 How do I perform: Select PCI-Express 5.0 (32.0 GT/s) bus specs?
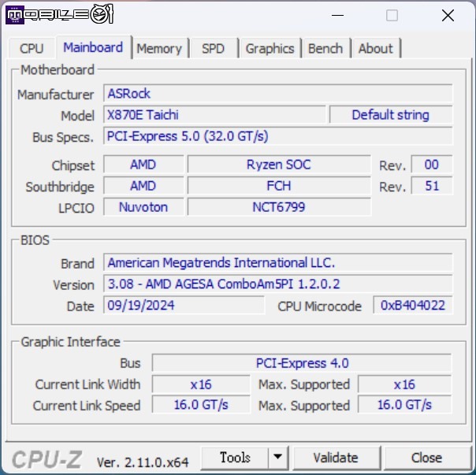(277, 136)
